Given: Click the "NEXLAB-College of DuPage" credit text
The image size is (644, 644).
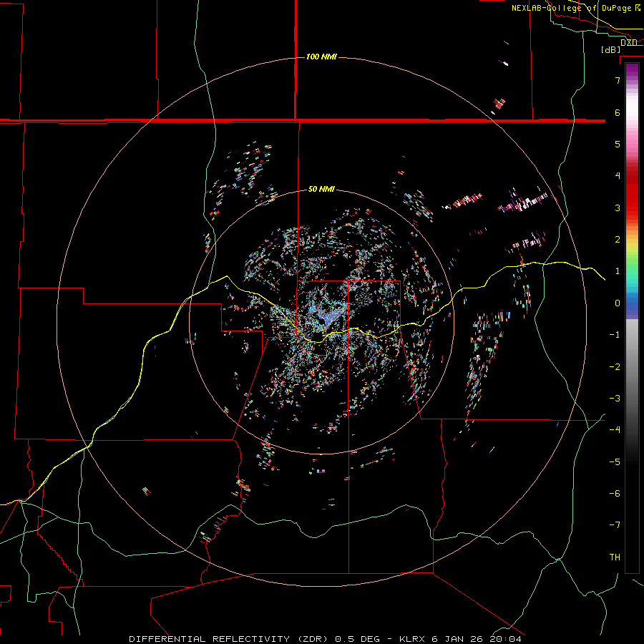Looking at the screenshot, I should 573,8.
